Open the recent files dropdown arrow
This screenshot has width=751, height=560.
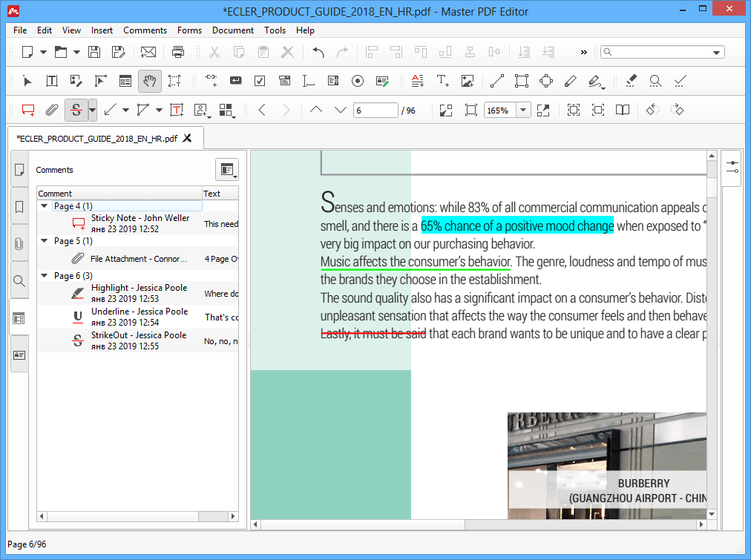(x=76, y=52)
